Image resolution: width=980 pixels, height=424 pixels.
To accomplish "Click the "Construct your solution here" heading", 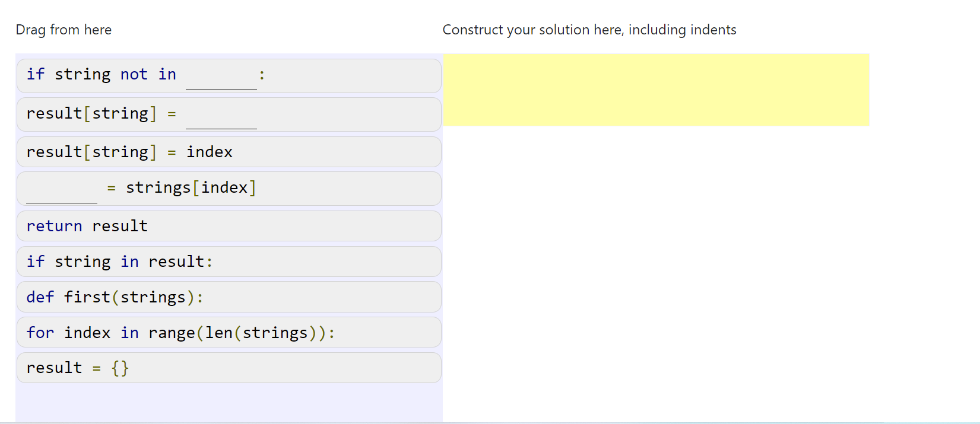I will click(588, 29).
